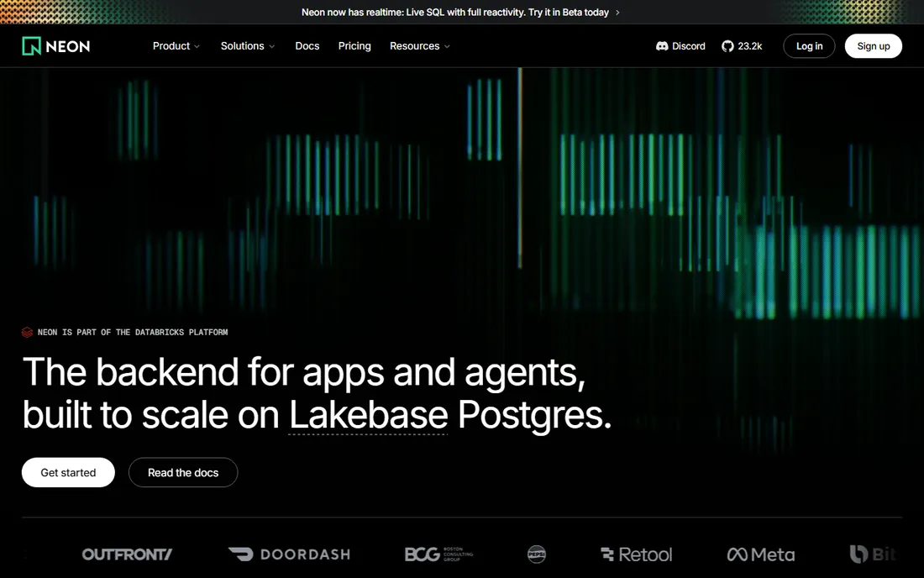Click the Discord text label

[x=688, y=46]
